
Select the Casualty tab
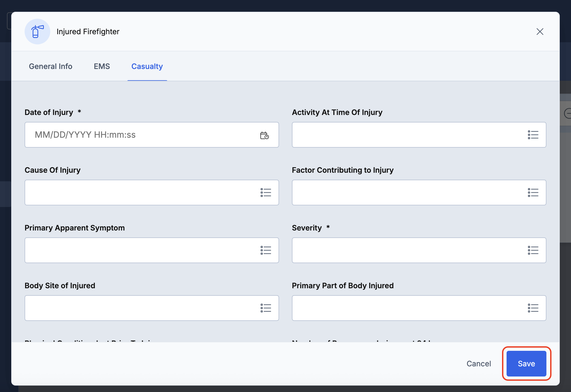point(147,66)
